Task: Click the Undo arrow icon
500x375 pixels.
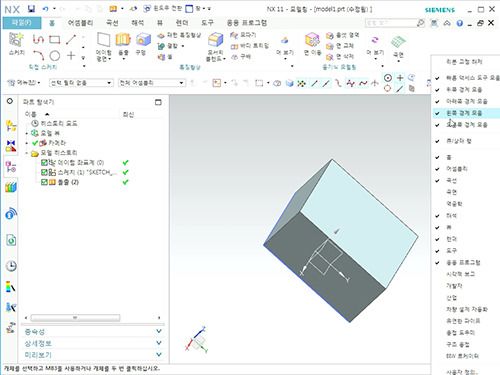Action: click(x=45, y=9)
